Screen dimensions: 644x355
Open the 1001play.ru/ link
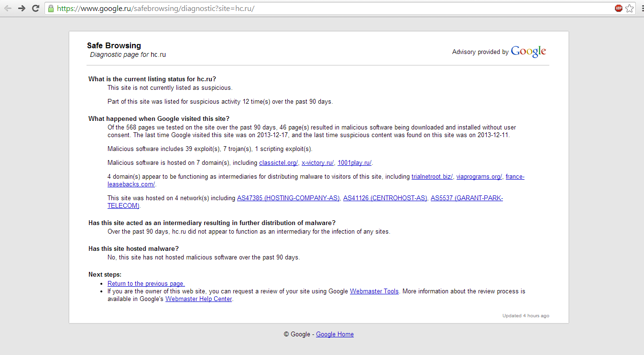(x=354, y=163)
